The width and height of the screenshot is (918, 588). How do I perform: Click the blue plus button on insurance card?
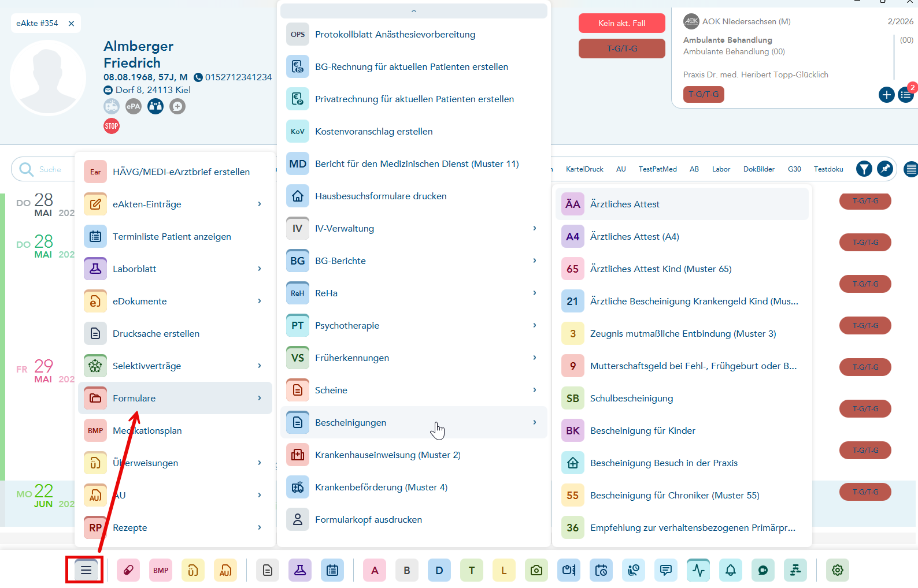click(887, 95)
